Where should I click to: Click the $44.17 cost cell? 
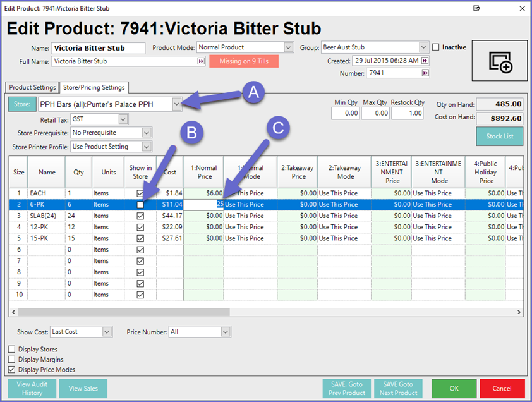(x=169, y=216)
